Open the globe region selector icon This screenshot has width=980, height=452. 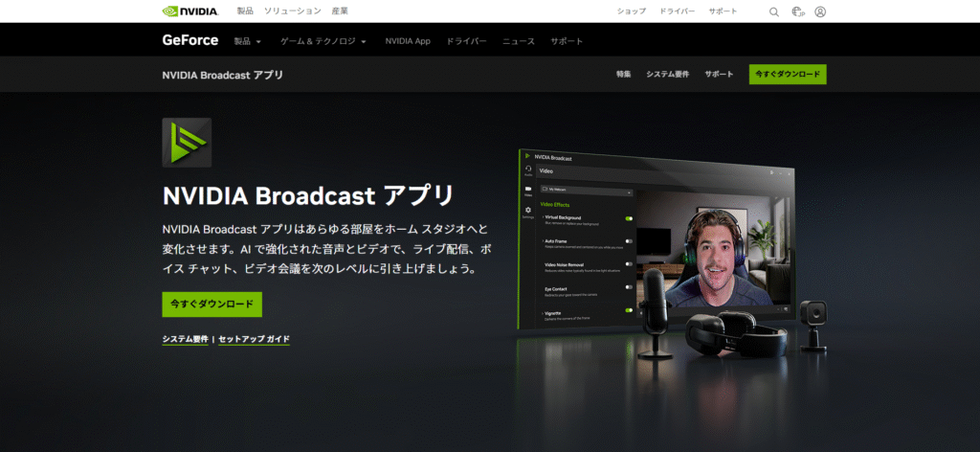coord(797,11)
